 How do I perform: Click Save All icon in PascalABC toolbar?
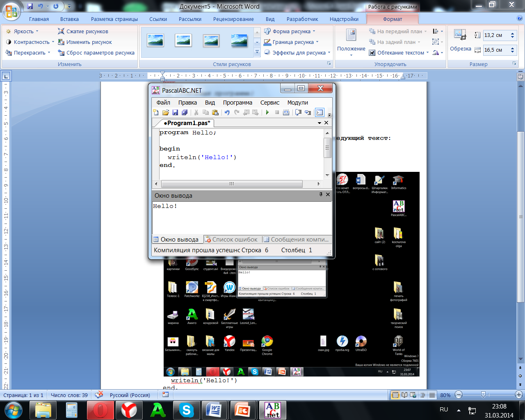pyautogui.click(x=185, y=112)
